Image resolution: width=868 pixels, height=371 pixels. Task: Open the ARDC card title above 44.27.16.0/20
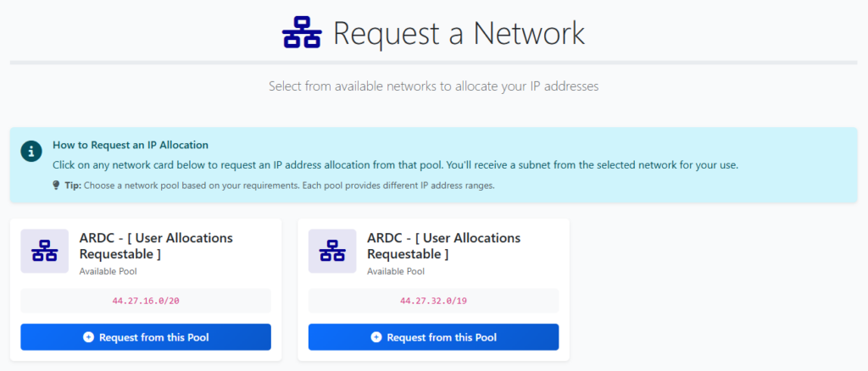coord(156,246)
